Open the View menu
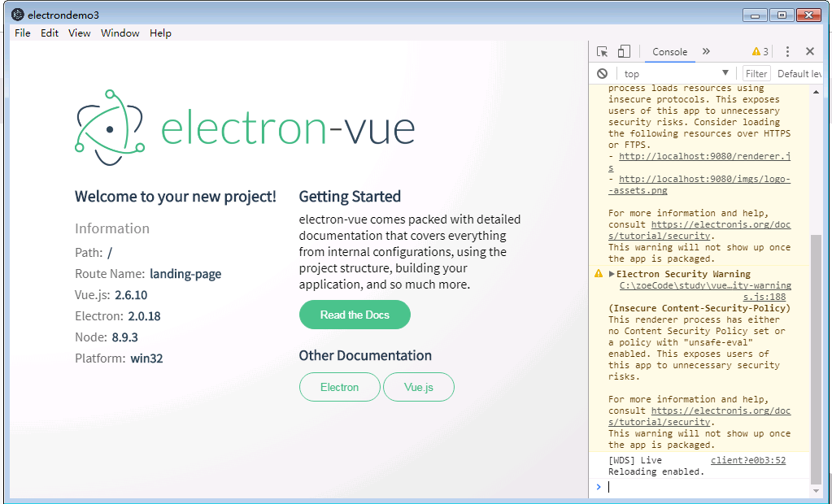 79,33
